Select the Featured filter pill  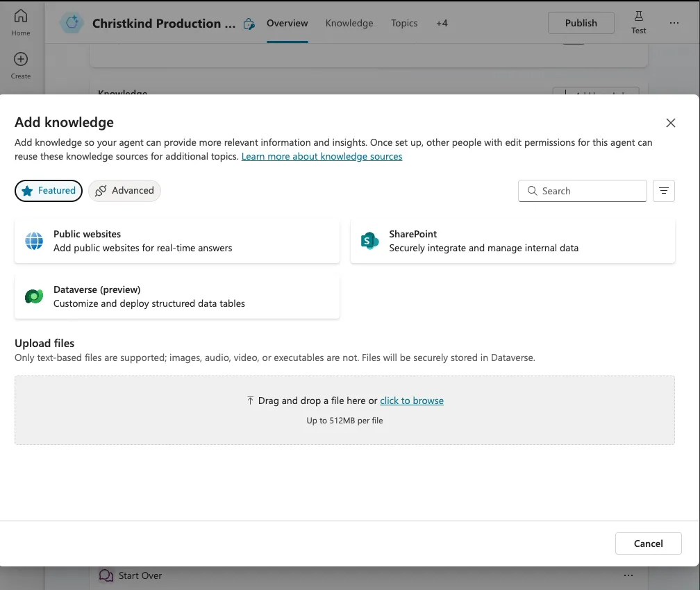click(49, 191)
